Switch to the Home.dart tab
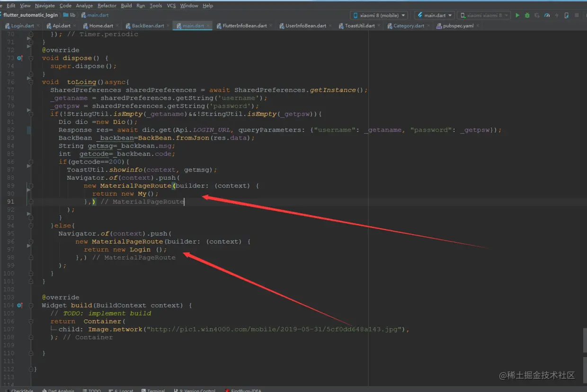The height and width of the screenshot is (392, 587). [101, 26]
